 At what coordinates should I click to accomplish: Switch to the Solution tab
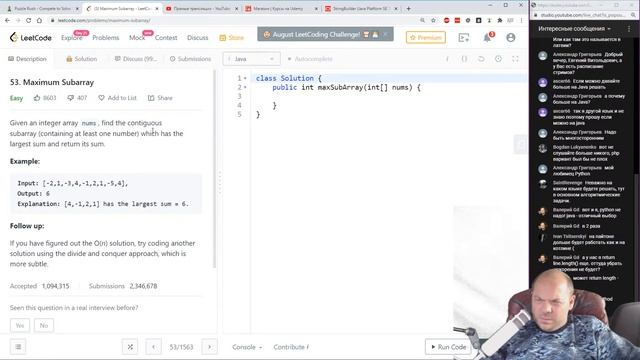tap(82, 59)
